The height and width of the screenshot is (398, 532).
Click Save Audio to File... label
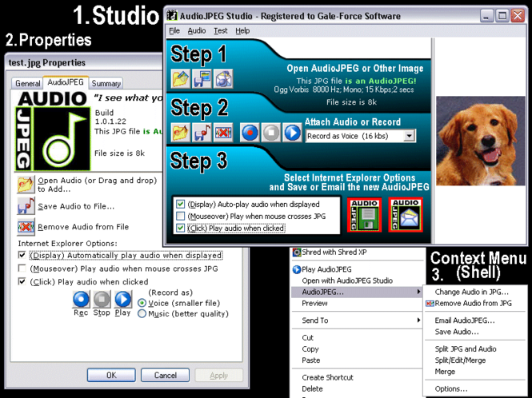tap(76, 206)
